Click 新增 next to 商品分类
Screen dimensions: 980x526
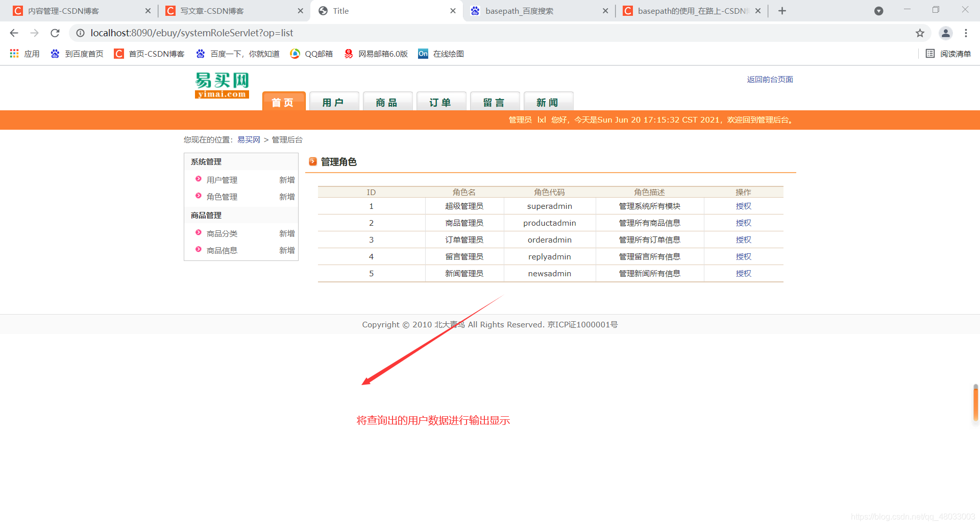[x=287, y=233]
